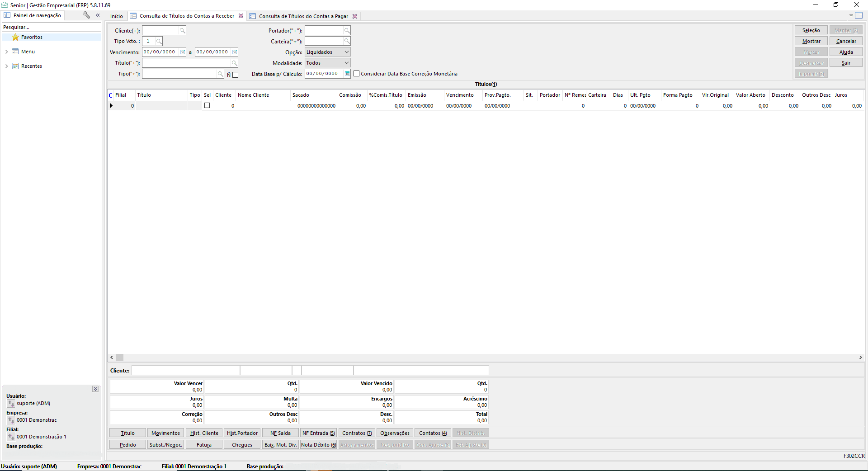Click the Mostrar button

tap(811, 41)
